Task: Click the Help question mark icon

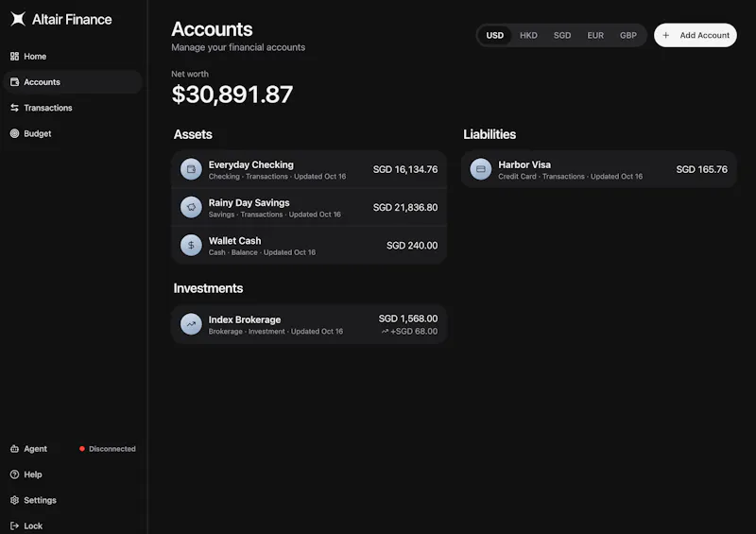Action: tap(14, 474)
